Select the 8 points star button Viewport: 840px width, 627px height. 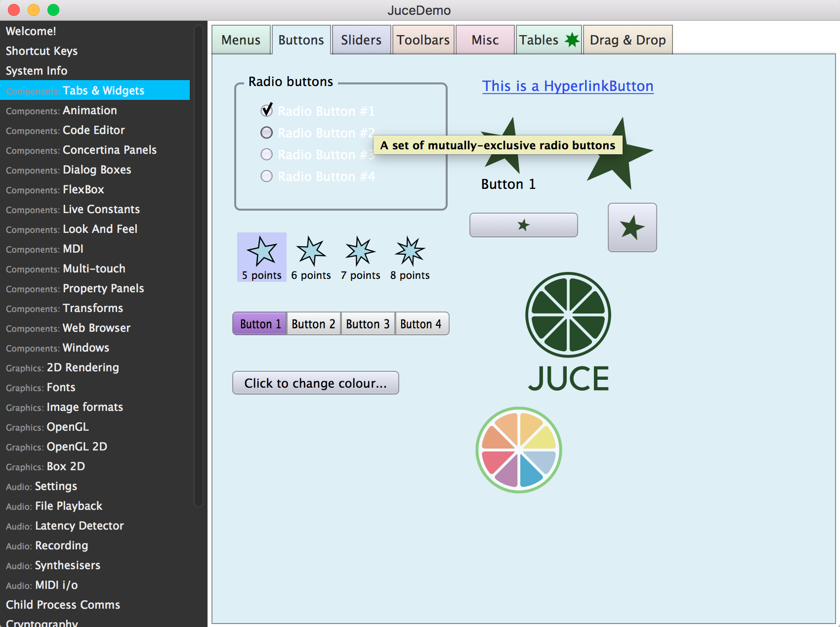point(410,257)
